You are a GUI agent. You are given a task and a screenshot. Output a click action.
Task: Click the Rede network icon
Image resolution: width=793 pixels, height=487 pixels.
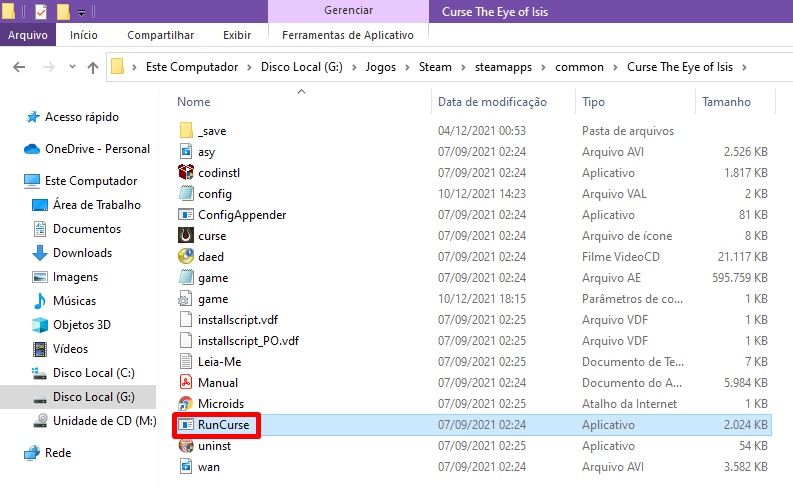[x=32, y=453]
